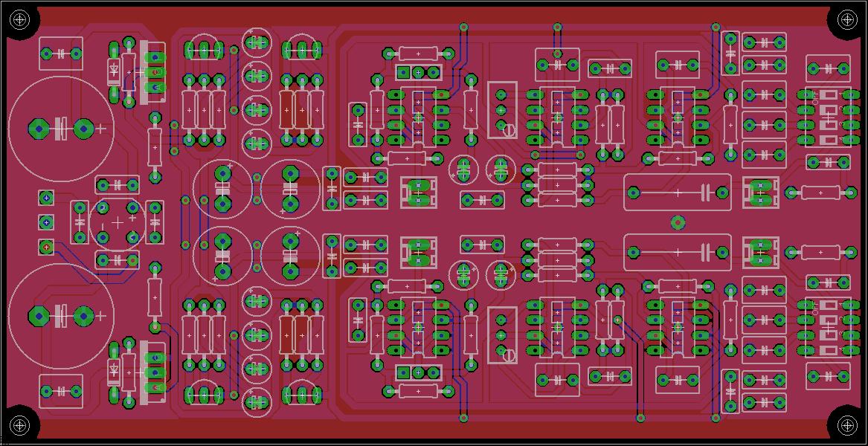Image resolution: width=868 pixels, height=446 pixels.
Task: Click the mounting hole in the bottom-right board corner
Action: pyautogui.click(x=847, y=425)
